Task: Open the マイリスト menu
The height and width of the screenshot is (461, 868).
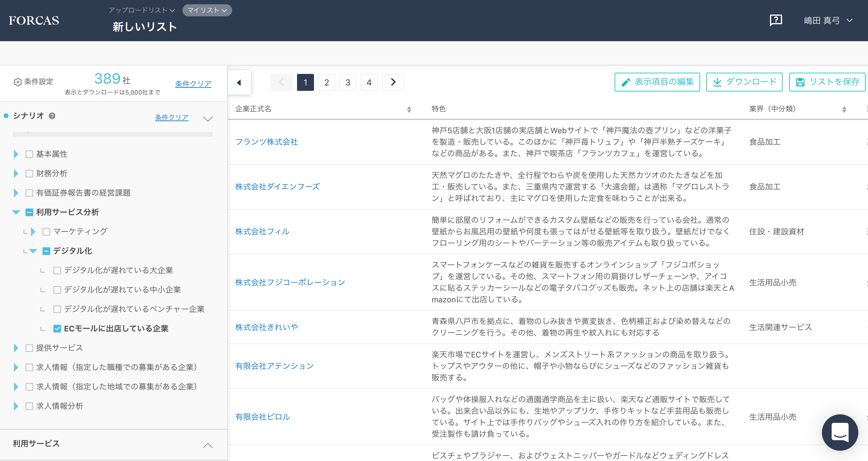Action: click(x=207, y=10)
